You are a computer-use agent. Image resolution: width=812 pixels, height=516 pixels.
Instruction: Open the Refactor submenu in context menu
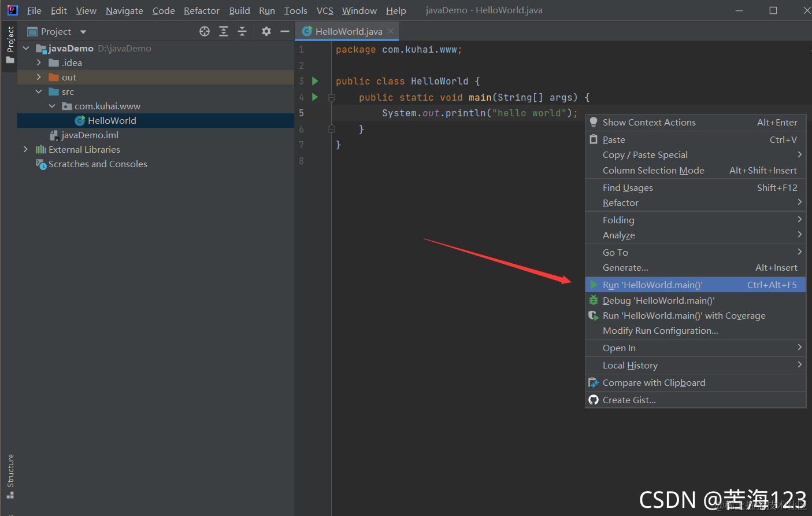(x=696, y=202)
